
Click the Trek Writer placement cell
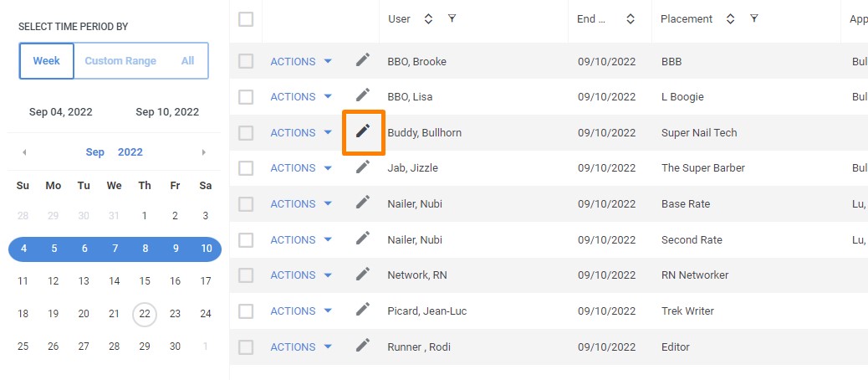pos(687,311)
